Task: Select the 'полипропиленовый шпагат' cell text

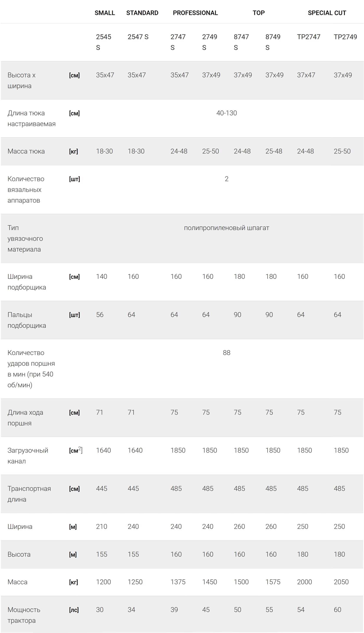Action: pos(226,228)
